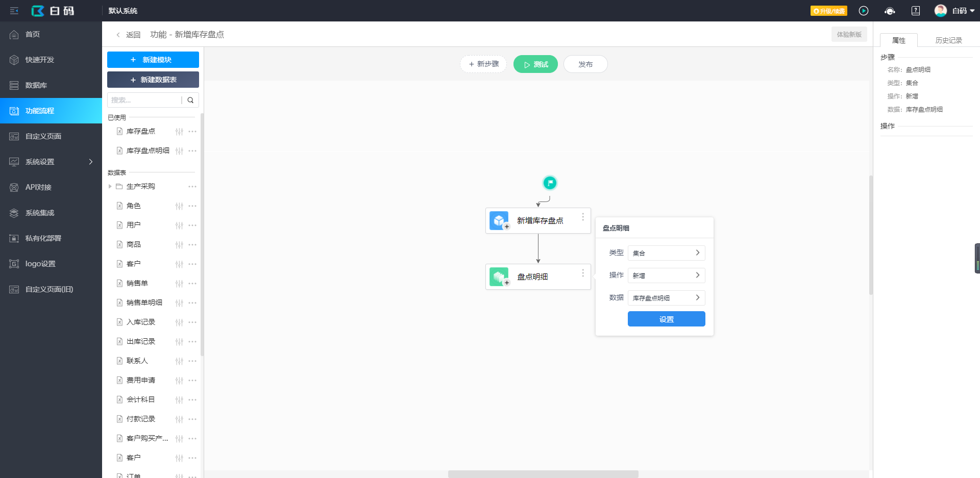980x478 pixels.
Task: Open the 数据 dropdown showing 库存盘点明细
Action: click(666, 298)
